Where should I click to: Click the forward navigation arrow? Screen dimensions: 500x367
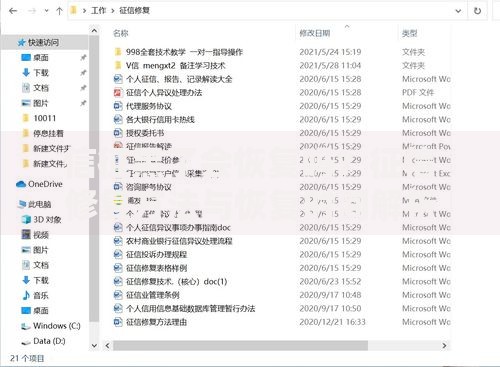coord(32,11)
